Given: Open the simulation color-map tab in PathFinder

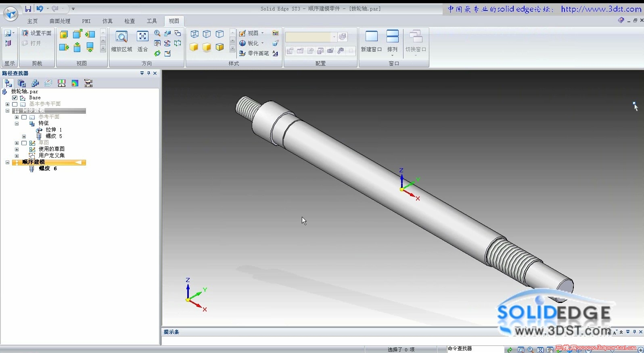Looking at the screenshot, I should tap(75, 83).
